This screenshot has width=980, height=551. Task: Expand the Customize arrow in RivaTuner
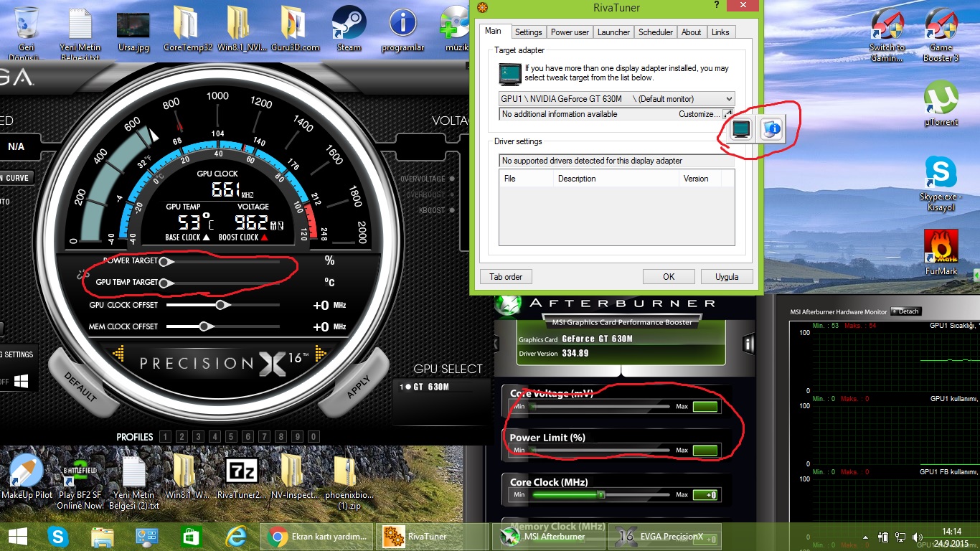(727, 114)
